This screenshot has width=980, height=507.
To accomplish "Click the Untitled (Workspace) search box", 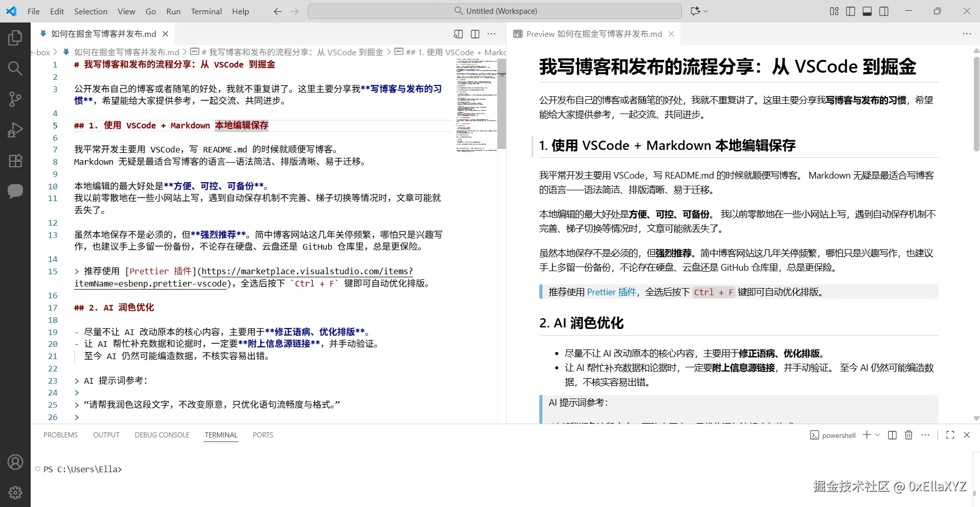I will 495,11.
